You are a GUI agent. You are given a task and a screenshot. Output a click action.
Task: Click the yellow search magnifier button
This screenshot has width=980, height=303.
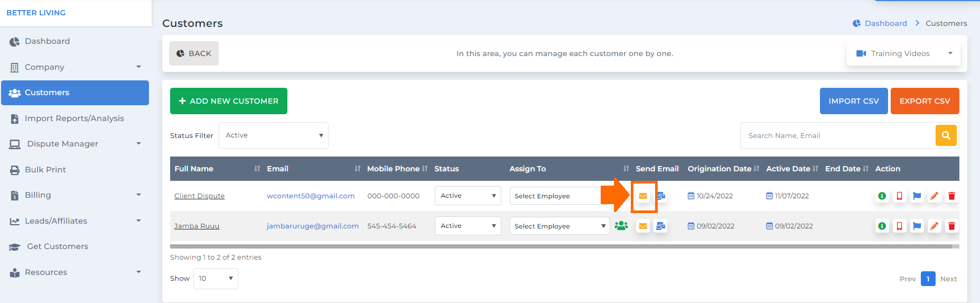(x=946, y=135)
